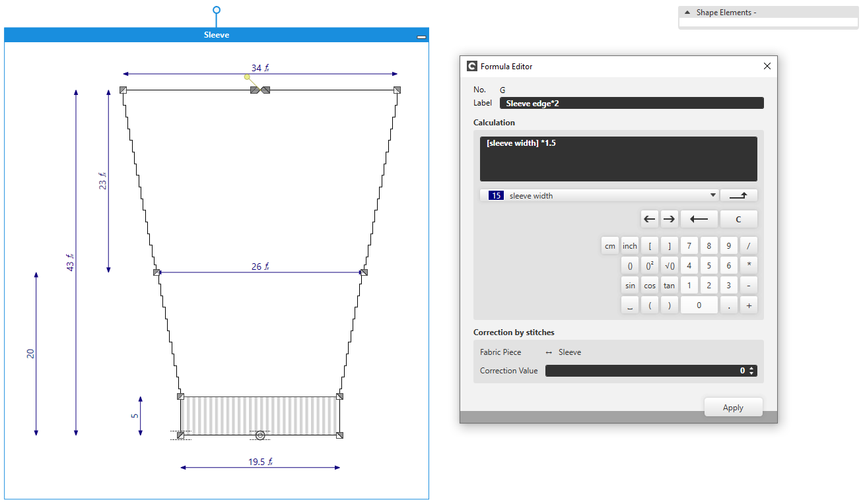The width and height of the screenshot is (863, 504).
Task: Click the squared brackets function key
Action: [650, 265]
